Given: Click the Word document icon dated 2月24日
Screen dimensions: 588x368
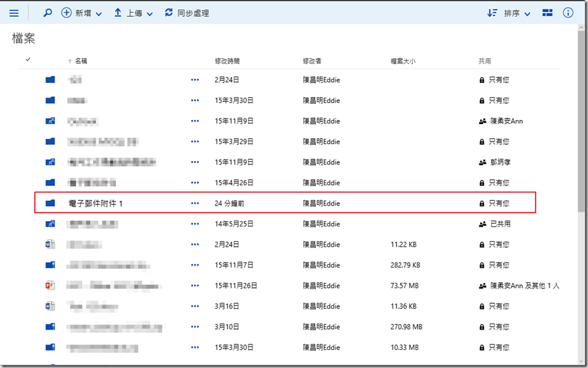Looking at the screenshot, I should 50,244.
